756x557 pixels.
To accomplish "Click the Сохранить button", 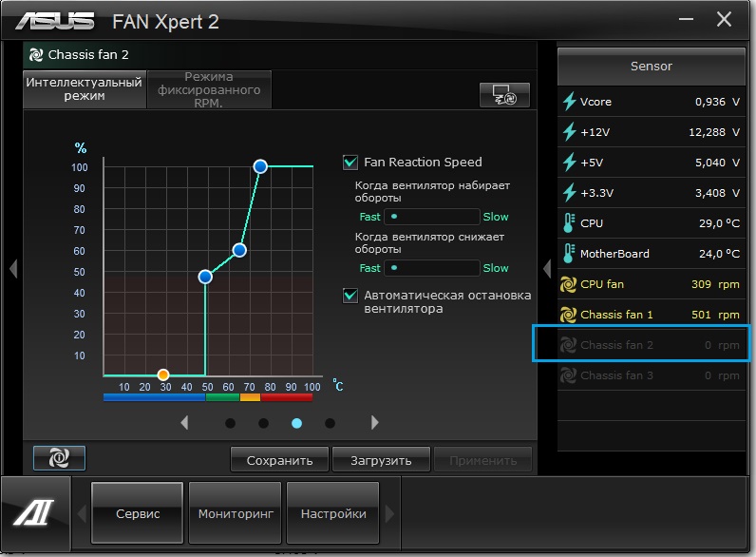I will tap(279, 460).
